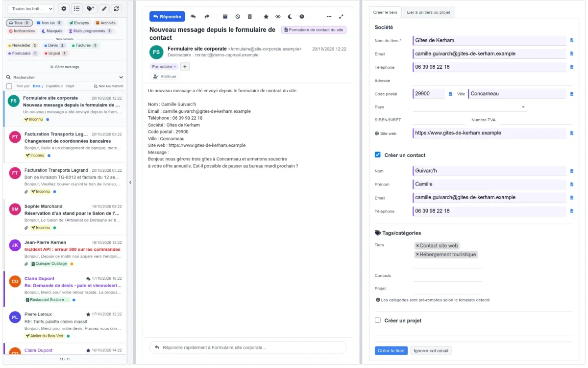Sort by Date
The image size is (588, 368).
(x=38, y=86)
